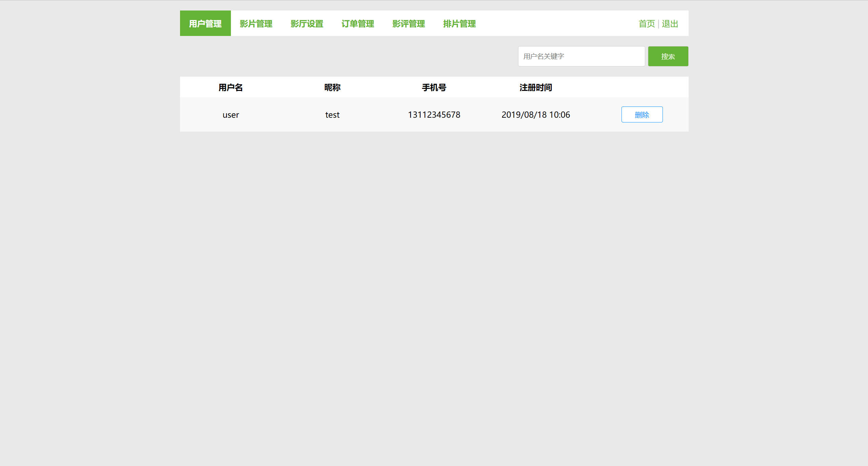Go to 影厅设置 tab
This screenshot has width=868, height=466.
tap(307, 23)
